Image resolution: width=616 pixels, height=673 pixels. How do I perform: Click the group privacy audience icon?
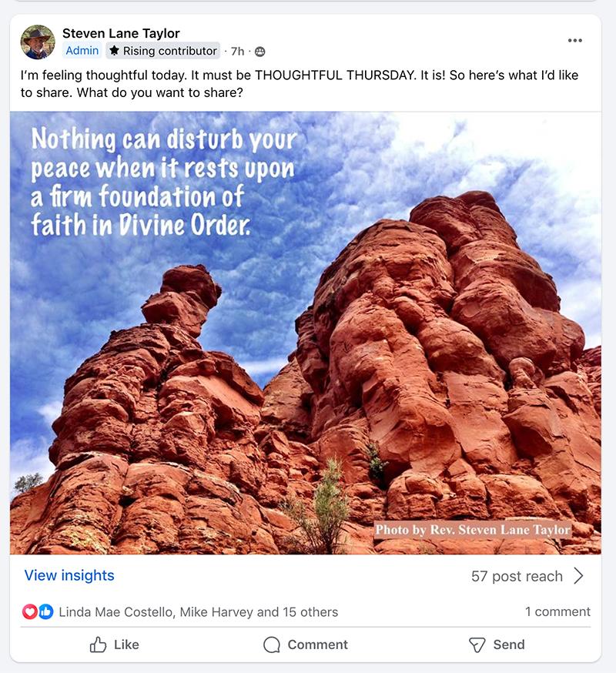tap(259, 52)
